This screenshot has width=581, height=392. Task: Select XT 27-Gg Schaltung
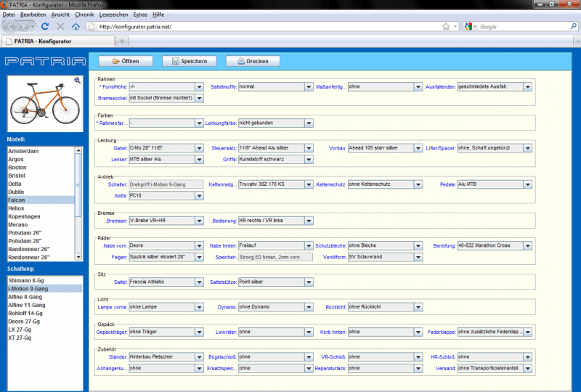point(45,338)
